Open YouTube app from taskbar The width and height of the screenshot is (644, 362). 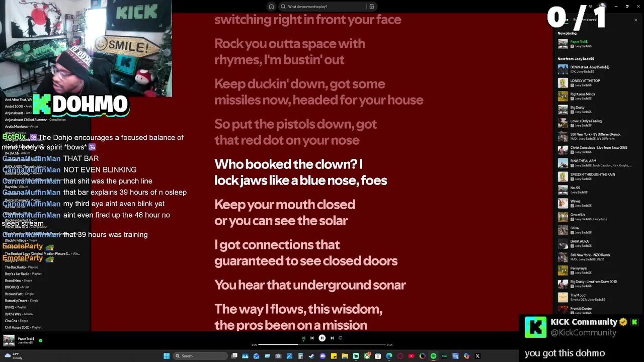click(411, 356)
